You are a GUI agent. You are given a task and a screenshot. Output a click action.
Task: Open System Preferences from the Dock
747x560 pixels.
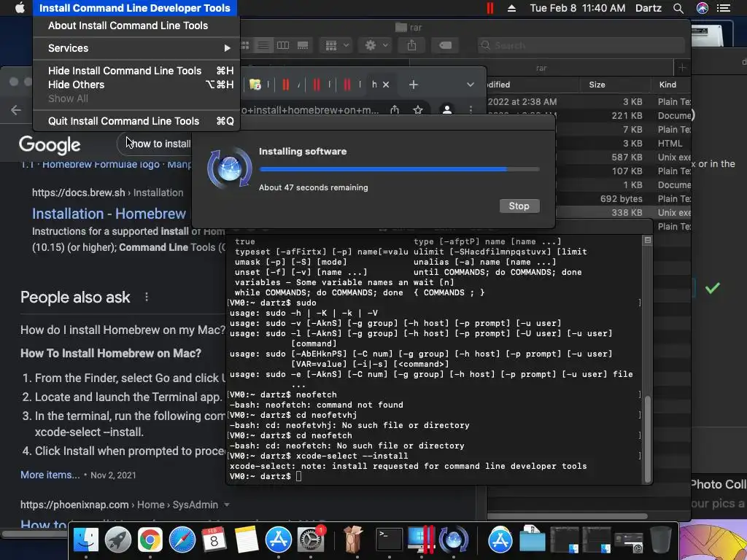[x=311, y=540]
